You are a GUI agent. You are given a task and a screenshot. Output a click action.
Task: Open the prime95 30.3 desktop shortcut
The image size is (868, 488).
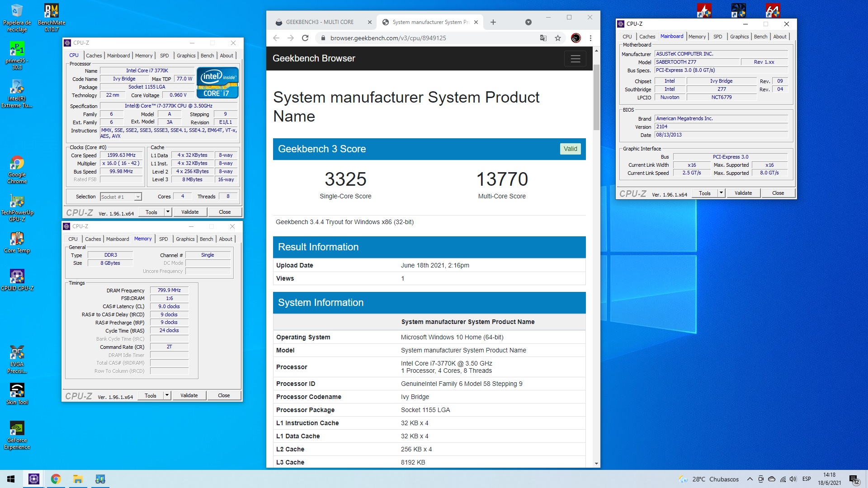[x=17, y=56]
